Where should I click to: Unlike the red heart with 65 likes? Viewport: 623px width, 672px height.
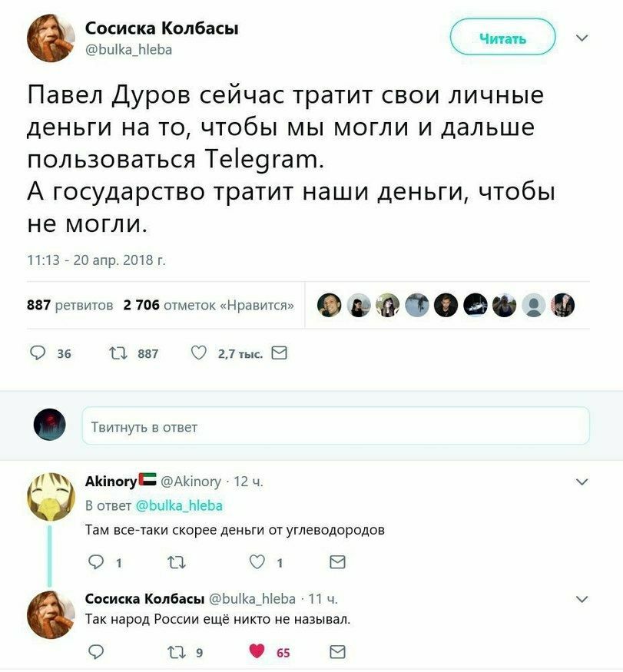[x=257, y=651]
